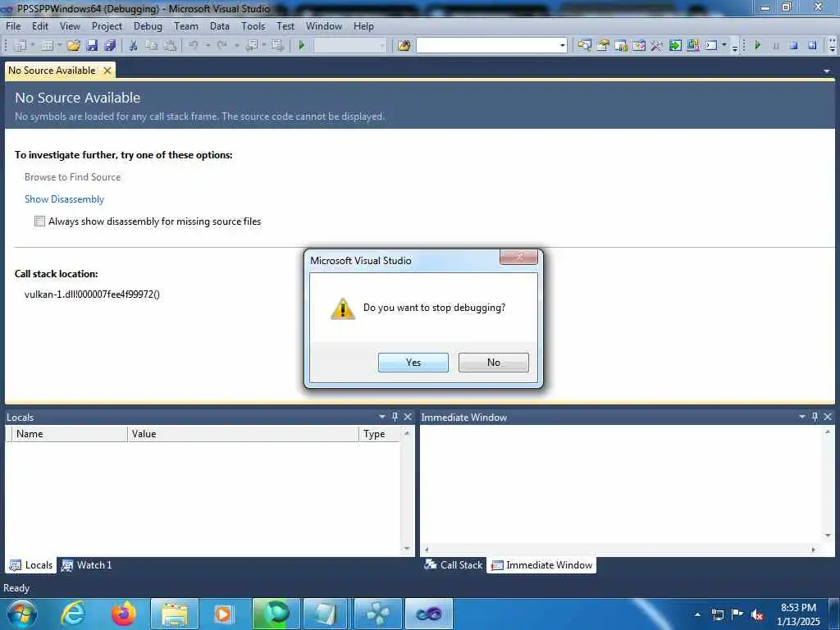
Task: Close the No Source Available tab
Action: pyautogui.click(x=107, y=71)
